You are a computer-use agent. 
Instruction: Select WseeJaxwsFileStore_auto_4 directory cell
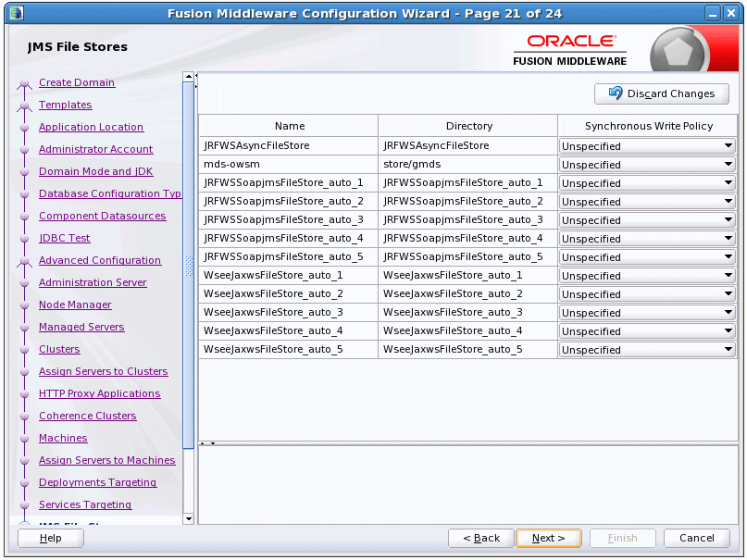(x=467, y=331)
